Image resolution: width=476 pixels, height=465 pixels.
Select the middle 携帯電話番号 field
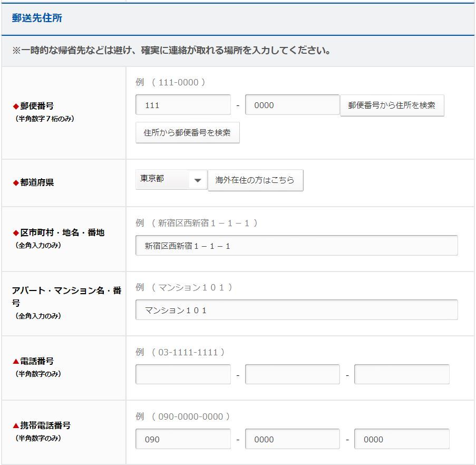(x=292, y=439)
